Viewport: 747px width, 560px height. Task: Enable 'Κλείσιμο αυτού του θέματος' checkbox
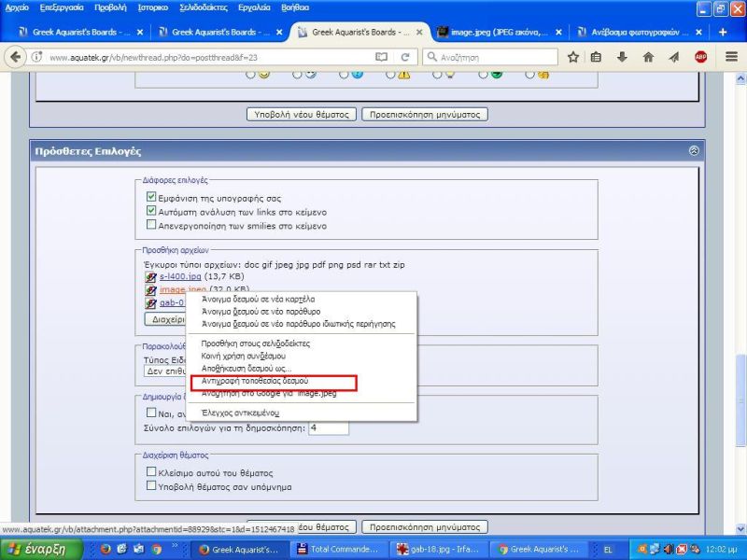click(x=151, y=472)
